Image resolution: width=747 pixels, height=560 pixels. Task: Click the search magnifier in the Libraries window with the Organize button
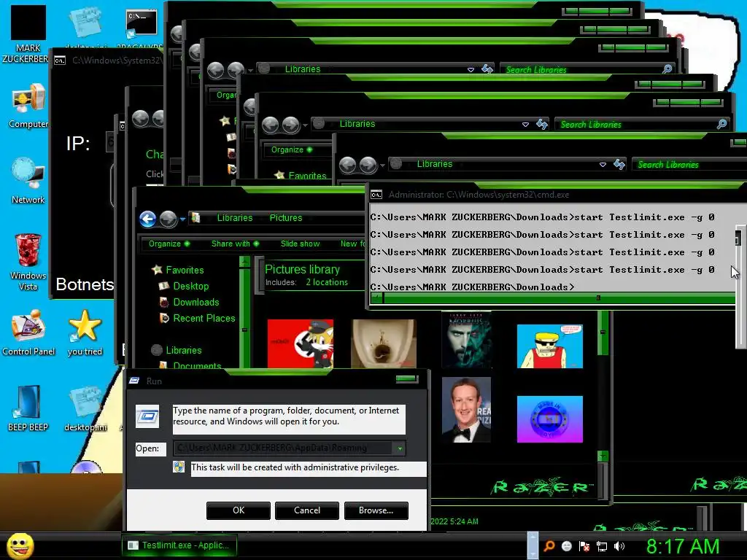[x=721, y=124]
